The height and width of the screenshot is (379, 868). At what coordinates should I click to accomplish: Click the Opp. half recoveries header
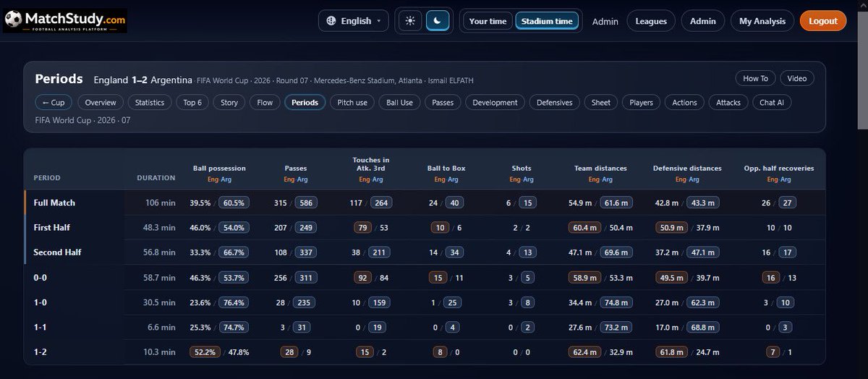pos(779,169)
